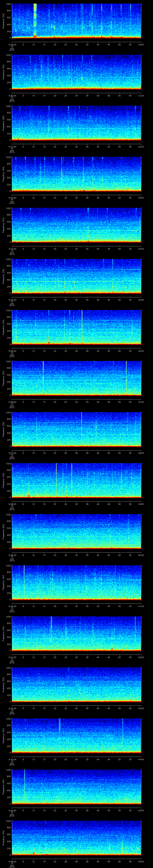
Task: Click the 41:00 end time label
Action: [x=141, y=606]
